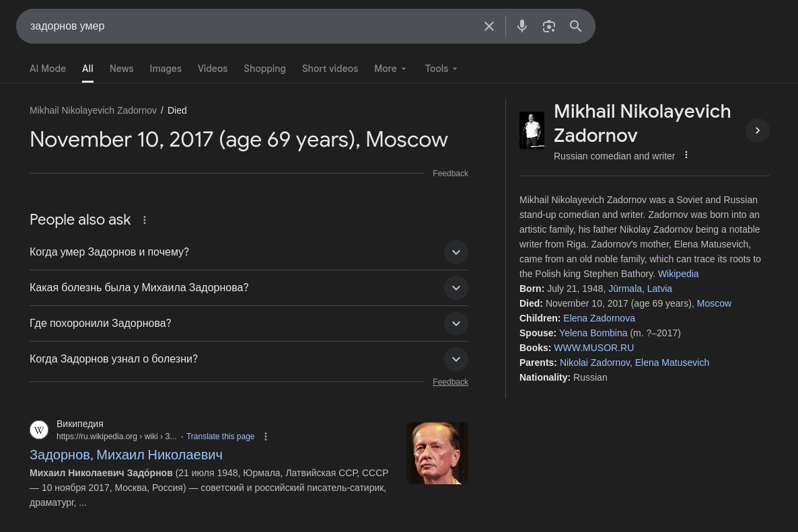Viewport: 798px width, 532px height.
Task: Open Wikipedia link in knowledge panel
Action: pos(678,274)
